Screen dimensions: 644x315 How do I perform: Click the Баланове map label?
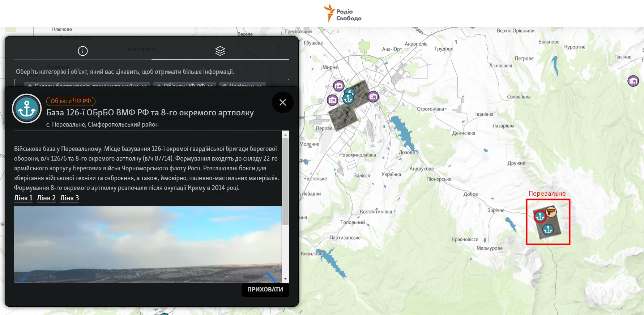click(549, 42)
